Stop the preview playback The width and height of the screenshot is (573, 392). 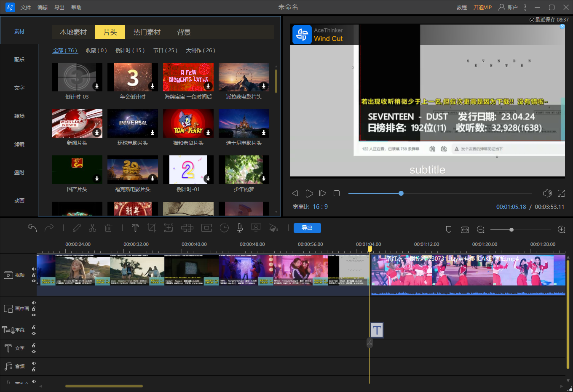click(x=336, y=193)
